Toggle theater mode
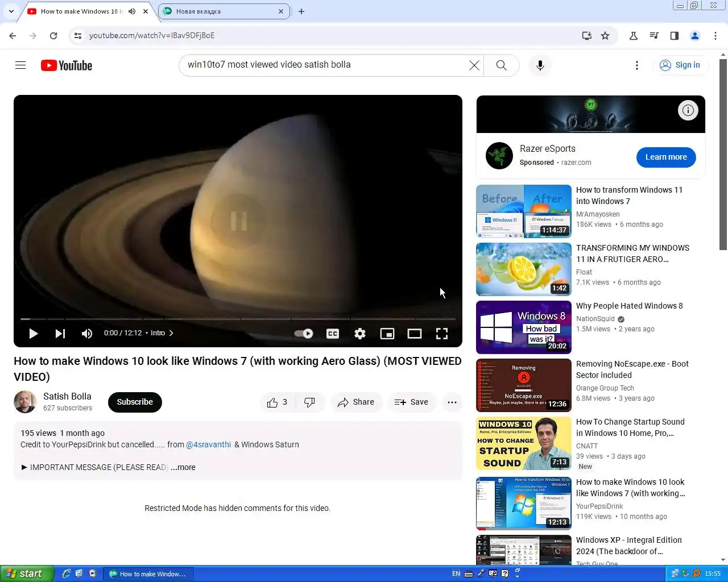Viewport: 728px width, 582px height. 415,334
